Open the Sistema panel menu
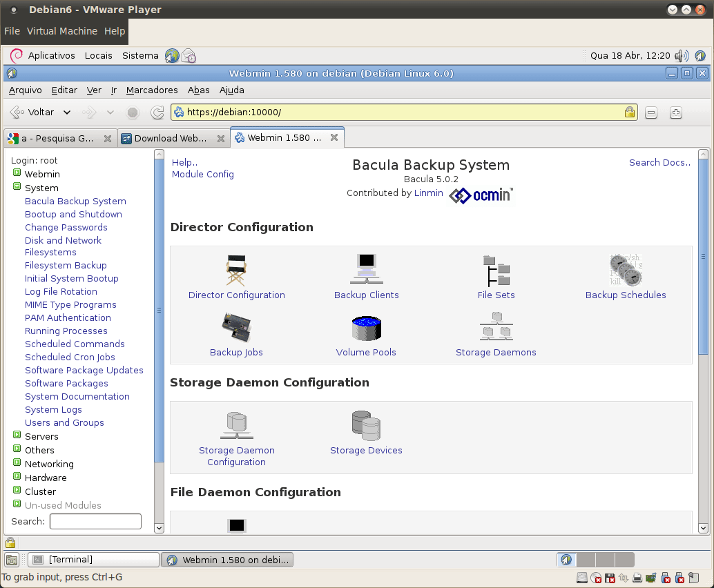This screenshot has width=714, height=588. pos(140,55)
